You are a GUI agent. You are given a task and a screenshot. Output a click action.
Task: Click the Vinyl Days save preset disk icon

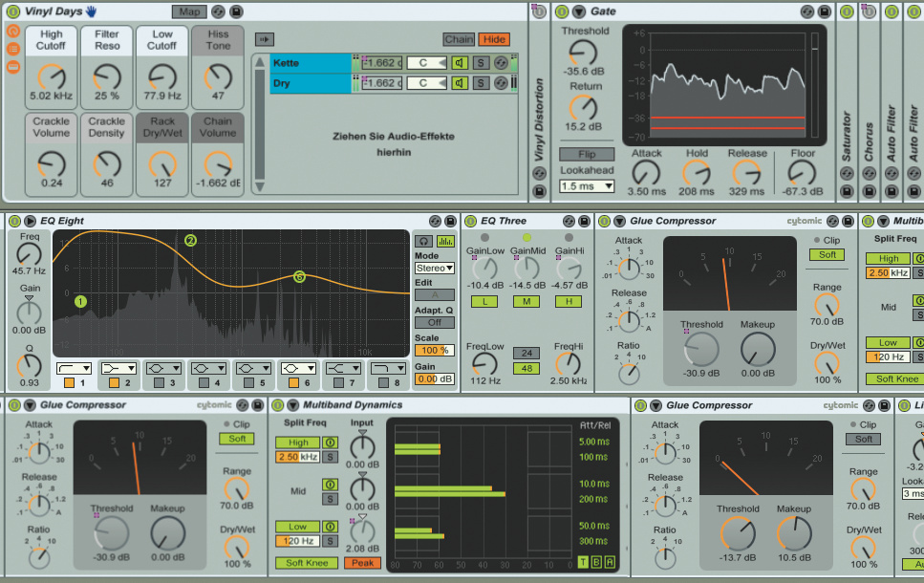point(237,12)
